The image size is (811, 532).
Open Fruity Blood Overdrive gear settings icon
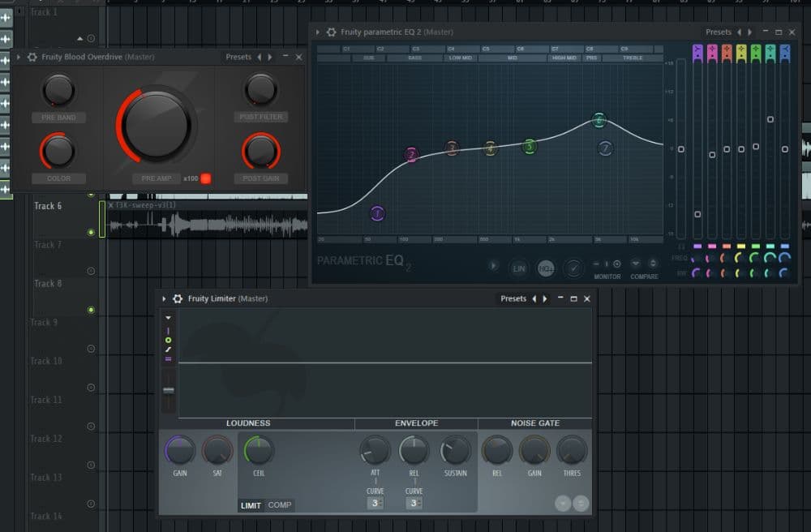32,57
